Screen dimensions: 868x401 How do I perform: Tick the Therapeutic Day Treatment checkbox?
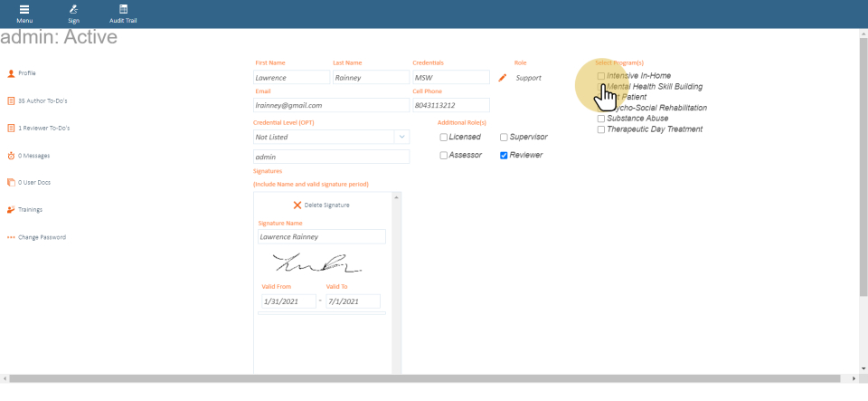[601, 129]
